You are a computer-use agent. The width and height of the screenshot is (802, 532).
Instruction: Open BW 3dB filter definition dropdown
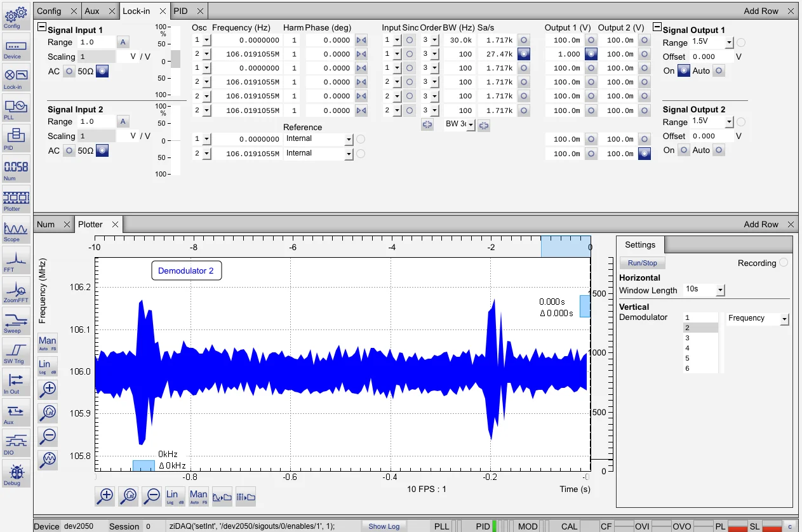tap(471, 125)
